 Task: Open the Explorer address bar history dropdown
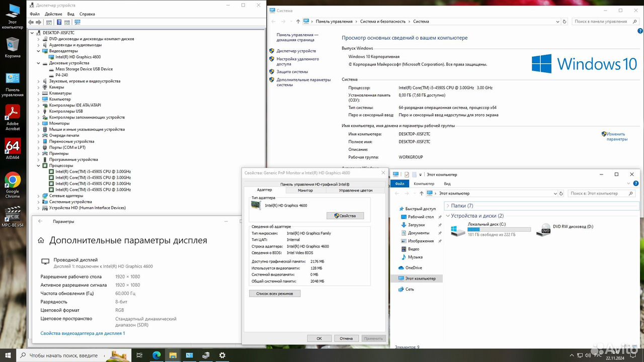[554, 193]
